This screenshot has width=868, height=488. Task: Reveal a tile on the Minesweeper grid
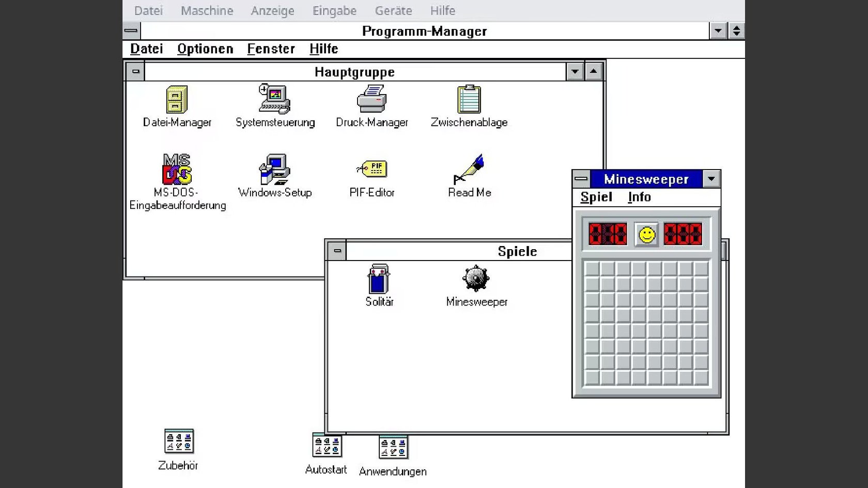[x=646, y=321]
